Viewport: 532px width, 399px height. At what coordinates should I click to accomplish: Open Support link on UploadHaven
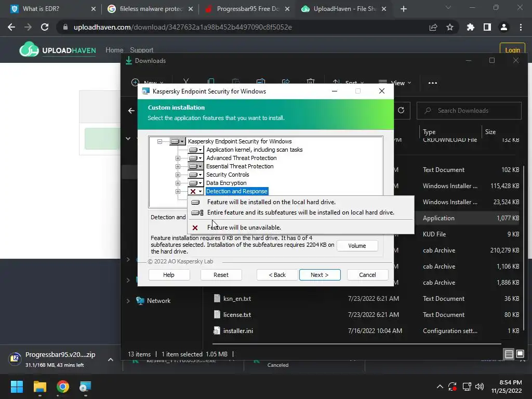point(141,50)
